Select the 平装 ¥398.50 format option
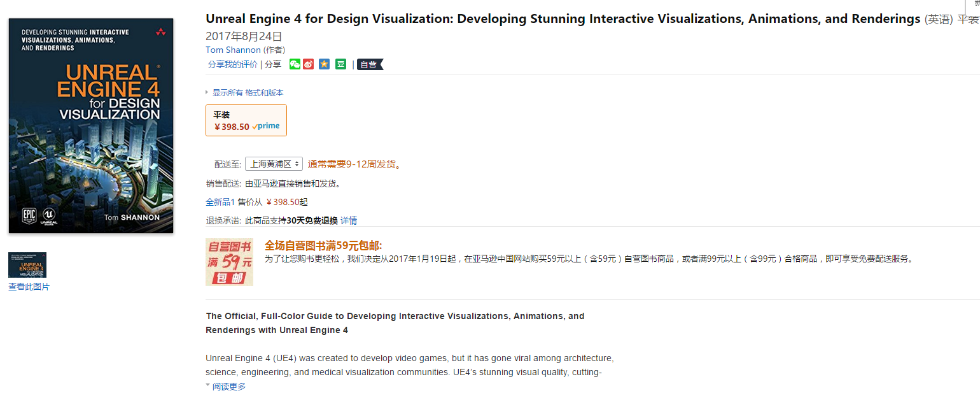This screenshot has width=980, height=393. tap(246, 120)
